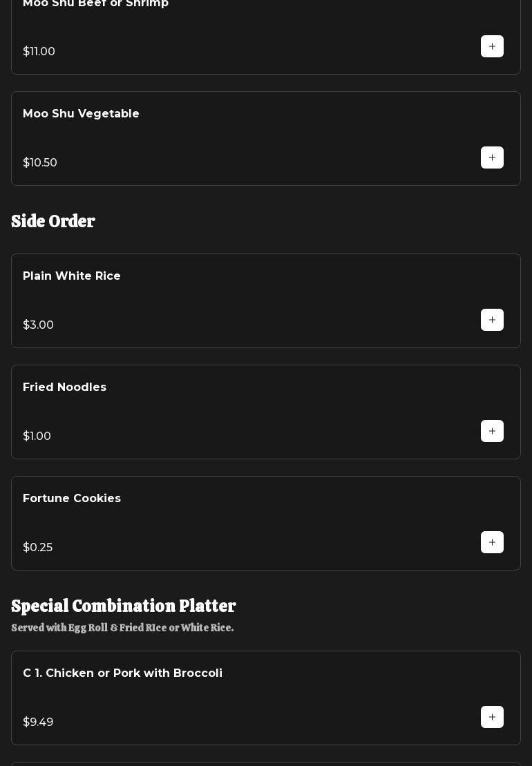Select the $1.00 Fried Noodles price
This screenshot has width=532, height=766.
[x=37, y=436]
